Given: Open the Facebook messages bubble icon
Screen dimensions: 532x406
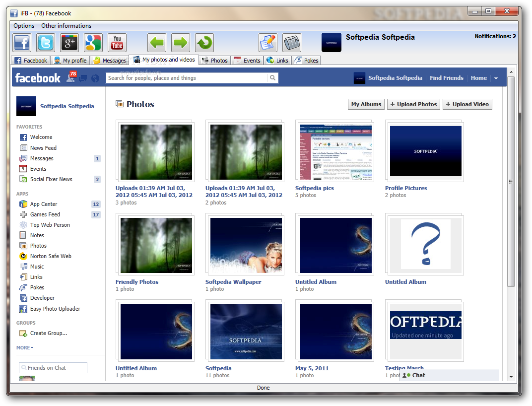Looking at the screenshot, I should 83,78.
